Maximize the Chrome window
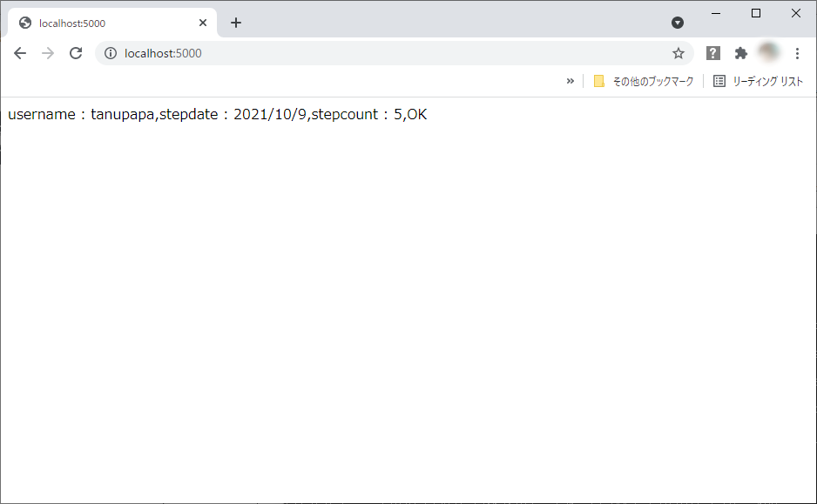Screen dimensions: 817x504 click(x=756, y=13)
